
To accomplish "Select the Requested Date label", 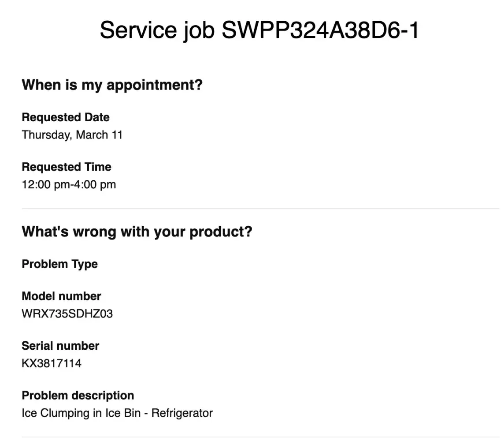I will point(66,117).
